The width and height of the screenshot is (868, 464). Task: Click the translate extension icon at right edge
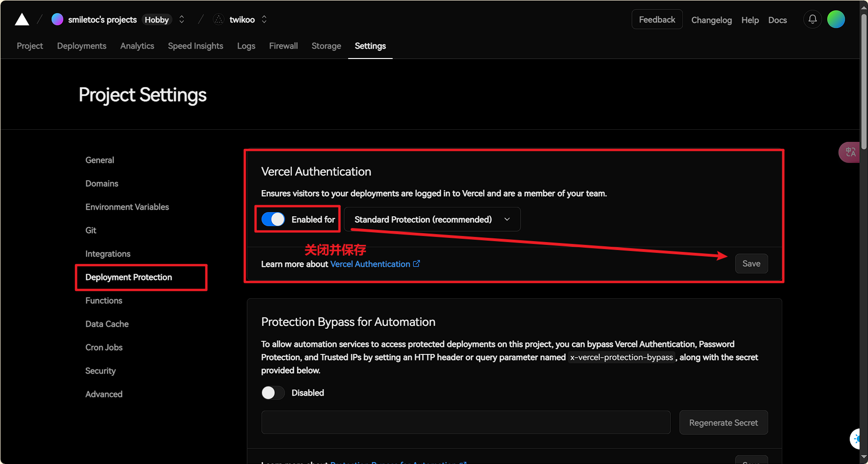[850, 152]
